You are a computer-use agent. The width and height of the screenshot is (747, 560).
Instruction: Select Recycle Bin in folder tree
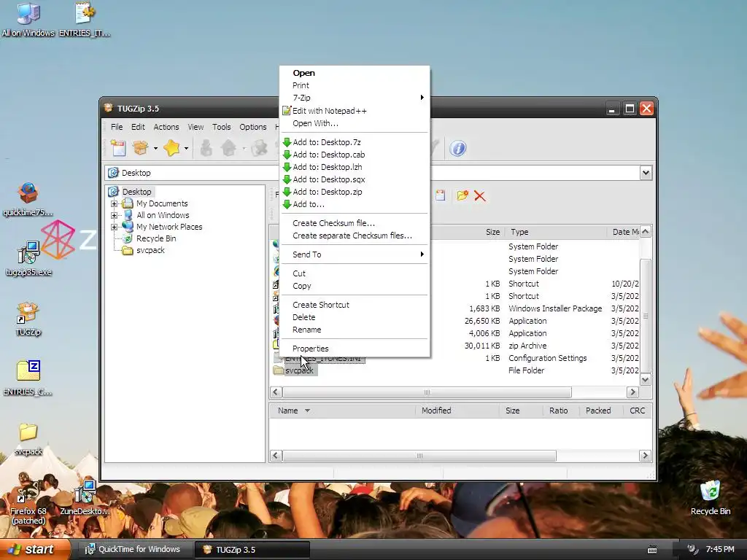156,238
